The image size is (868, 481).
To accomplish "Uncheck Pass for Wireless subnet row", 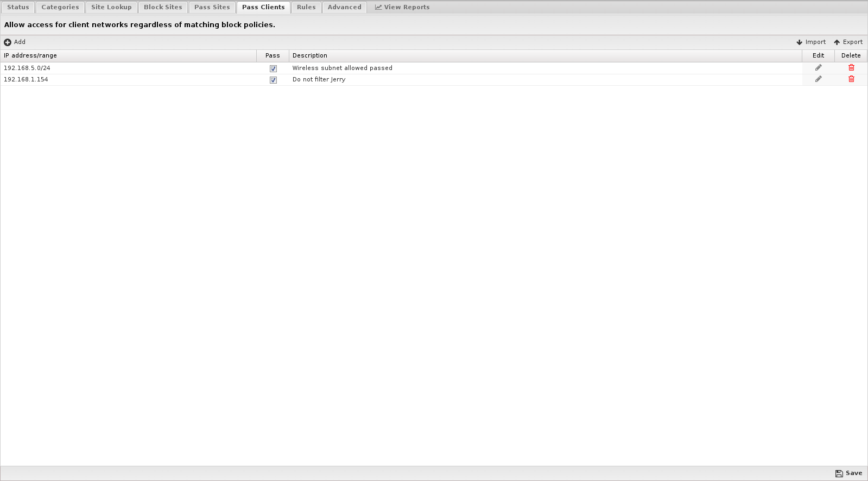I will coord(273,68).
